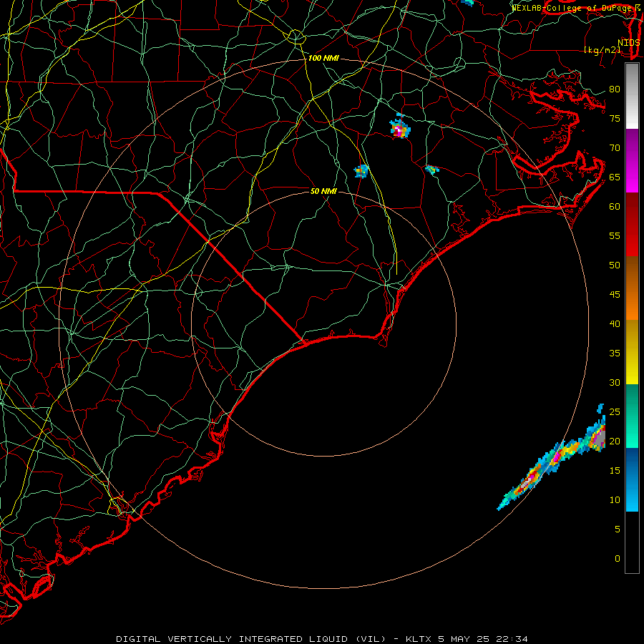Image resolution: width=644 pixels, height=644 pixels.
Task: Click the scale value "65"
Action: (x=615, y=177)
